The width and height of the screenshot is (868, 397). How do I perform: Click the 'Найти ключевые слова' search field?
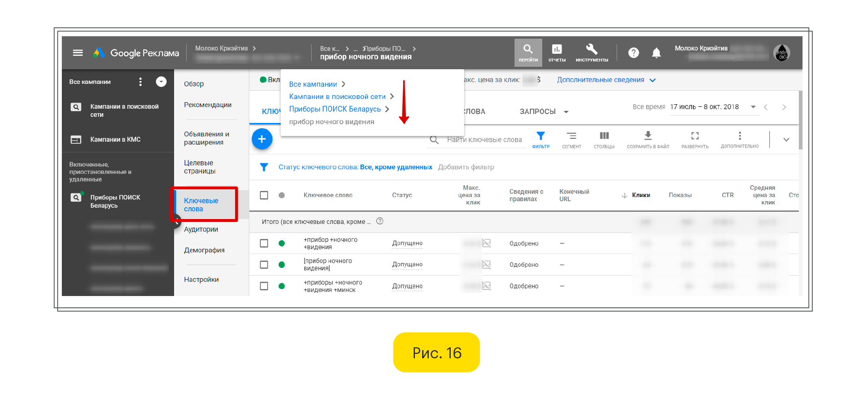click(x=484, y=140)
